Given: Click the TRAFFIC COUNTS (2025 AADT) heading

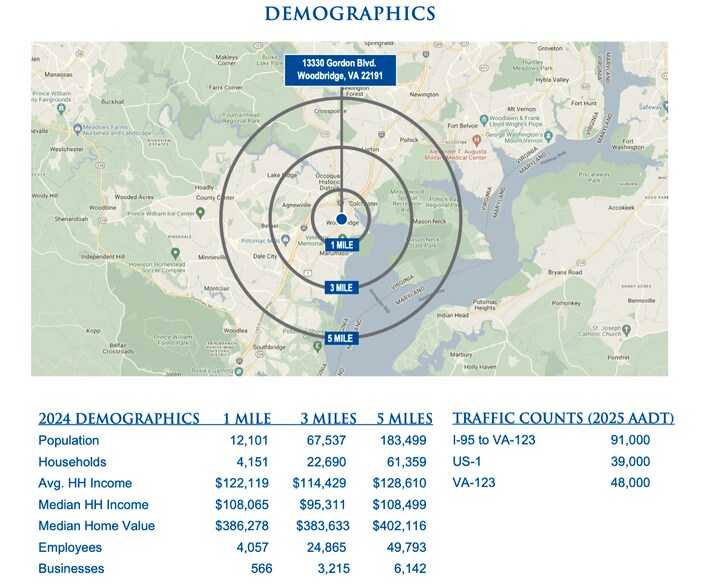Looking at the screenshot, I should (563, 419).
